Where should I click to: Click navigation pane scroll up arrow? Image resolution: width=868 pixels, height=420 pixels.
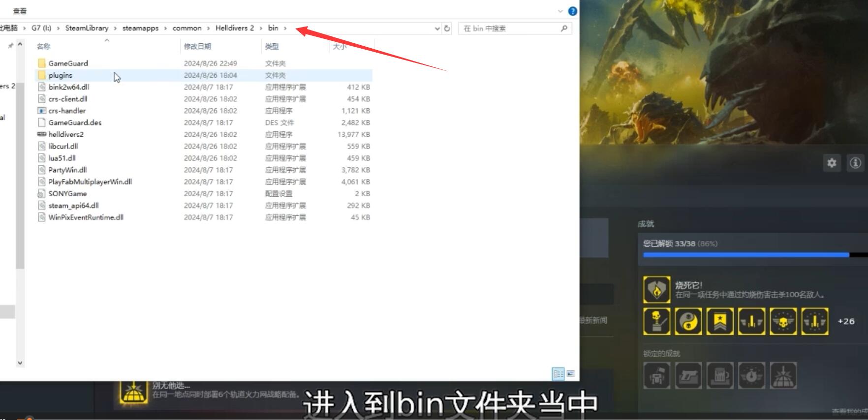pyautogui.click(x=20, y=45)
